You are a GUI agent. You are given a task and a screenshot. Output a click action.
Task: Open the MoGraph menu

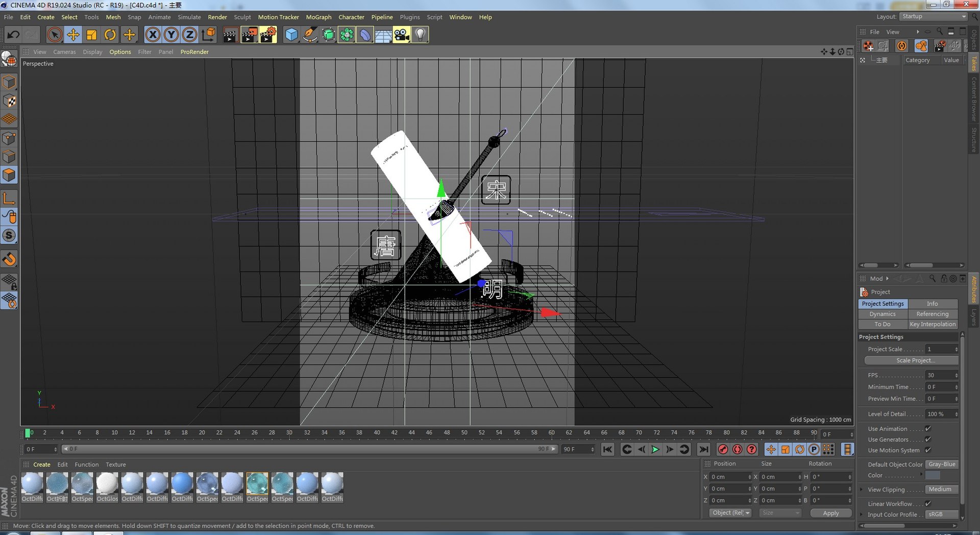coord(318,17)
